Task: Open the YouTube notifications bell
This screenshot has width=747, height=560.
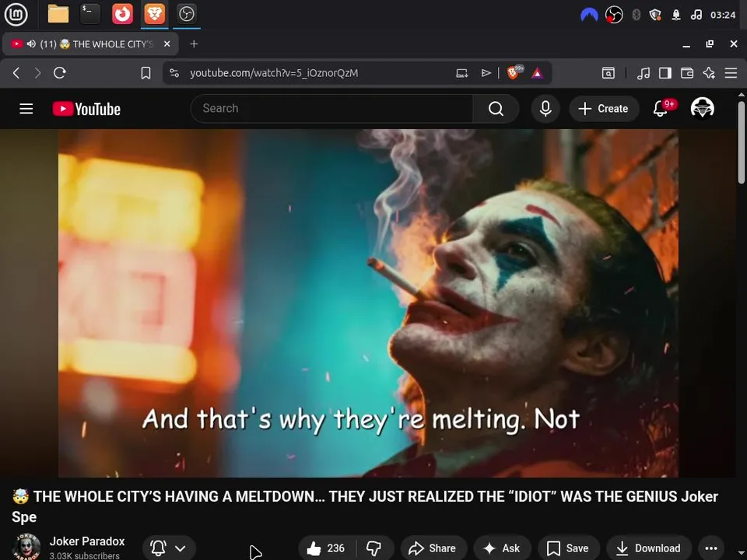Action: [x=661, y=109]
